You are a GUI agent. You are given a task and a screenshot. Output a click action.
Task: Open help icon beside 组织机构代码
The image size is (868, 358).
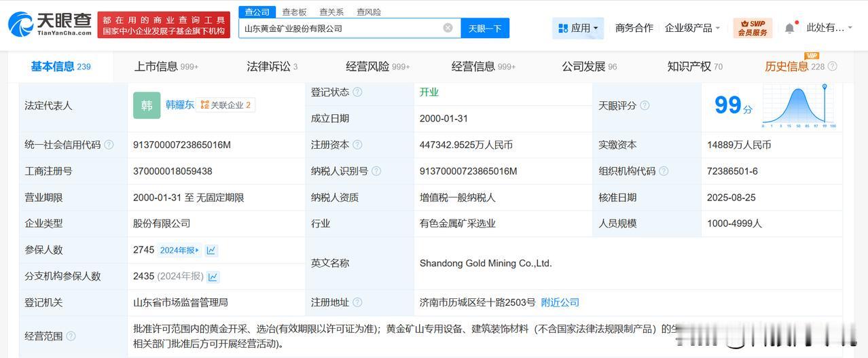664,171
